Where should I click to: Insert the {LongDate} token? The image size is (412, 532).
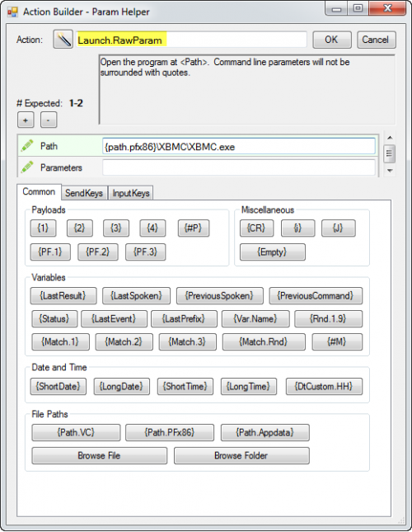point(122,387)
